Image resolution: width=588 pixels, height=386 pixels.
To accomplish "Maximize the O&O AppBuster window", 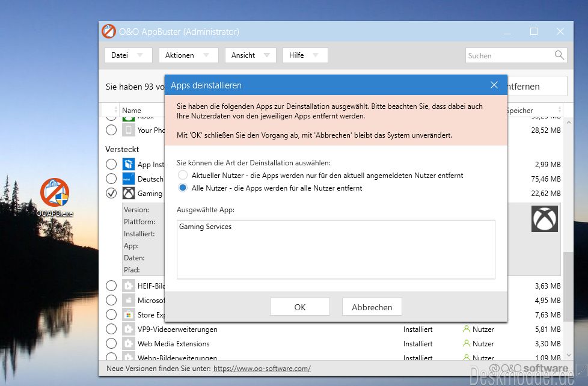I will [x=534, y=31].
